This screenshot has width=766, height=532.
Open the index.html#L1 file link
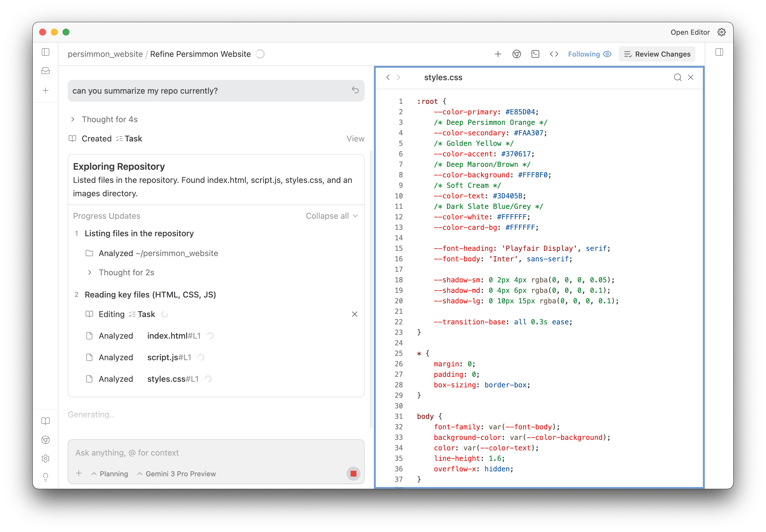tap(174, 335)
